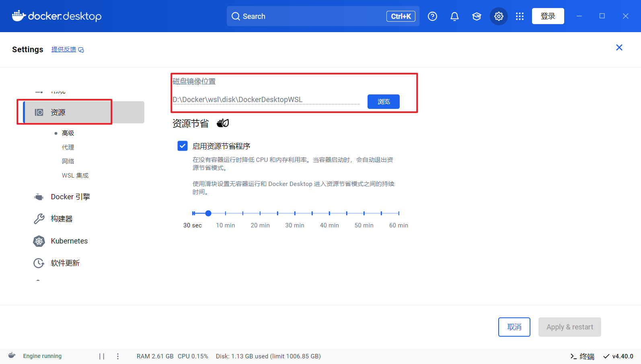Click the 20 min slider label
641x364 pixels.
[260, 225]
